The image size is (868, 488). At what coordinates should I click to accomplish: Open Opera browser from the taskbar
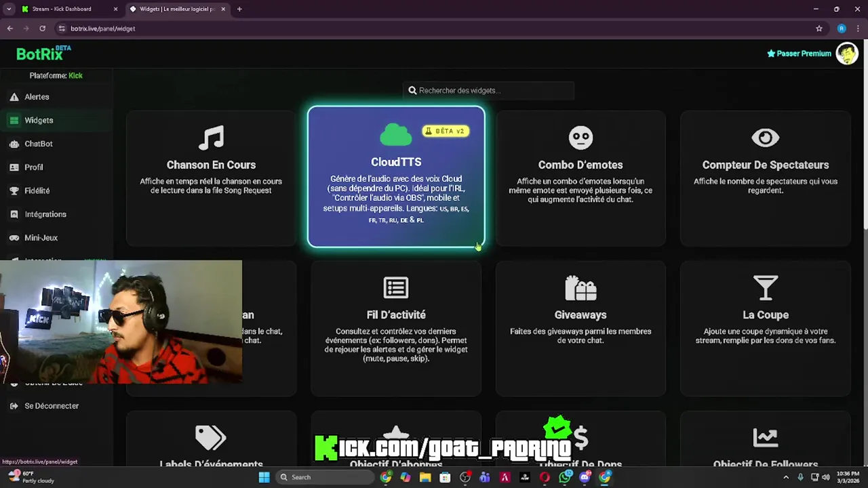545,477
